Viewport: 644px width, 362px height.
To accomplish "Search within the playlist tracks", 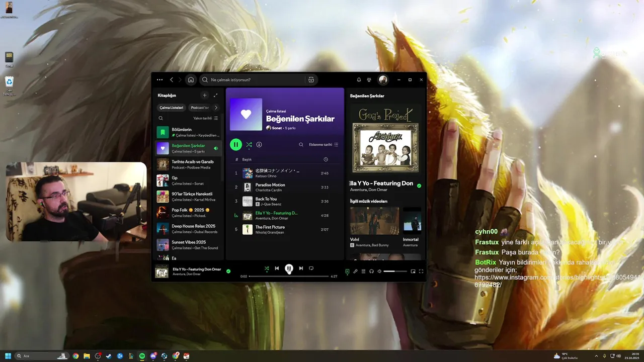I will tap(301, 145).
